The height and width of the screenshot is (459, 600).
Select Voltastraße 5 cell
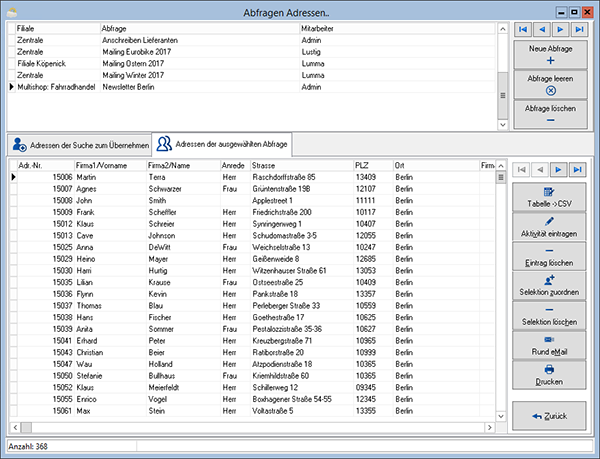(x=302, y=411)
